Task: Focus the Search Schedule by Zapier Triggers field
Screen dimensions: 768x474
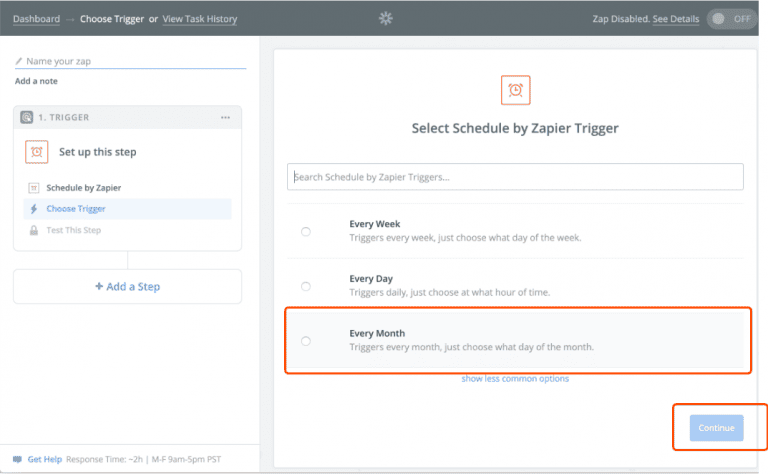Action: pyautogui.click(x=515, y=177)
